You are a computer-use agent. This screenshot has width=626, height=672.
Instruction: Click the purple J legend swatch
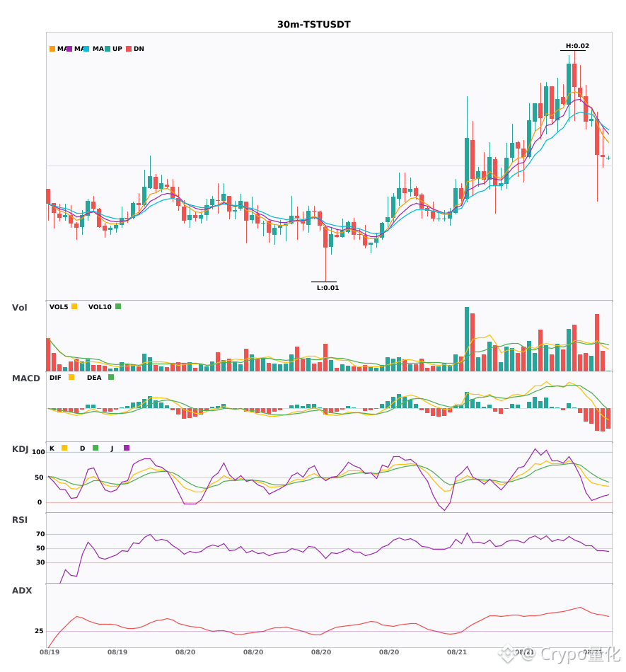127,448
